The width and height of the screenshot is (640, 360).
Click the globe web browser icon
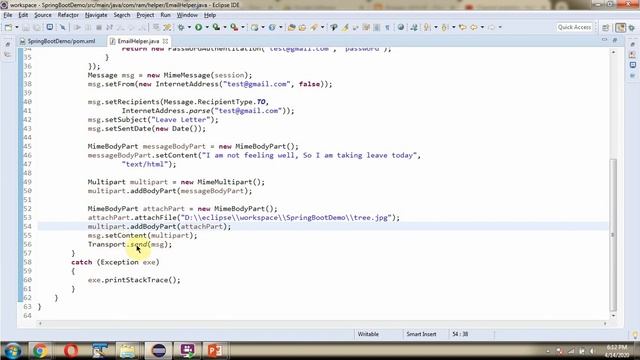click(401, 27)
